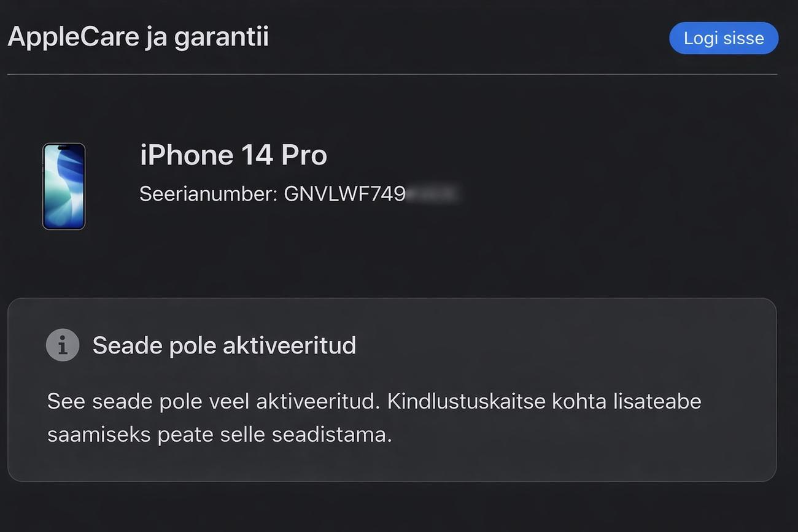Click the word Kindlustuskaitse in the notice

(467, 401)
